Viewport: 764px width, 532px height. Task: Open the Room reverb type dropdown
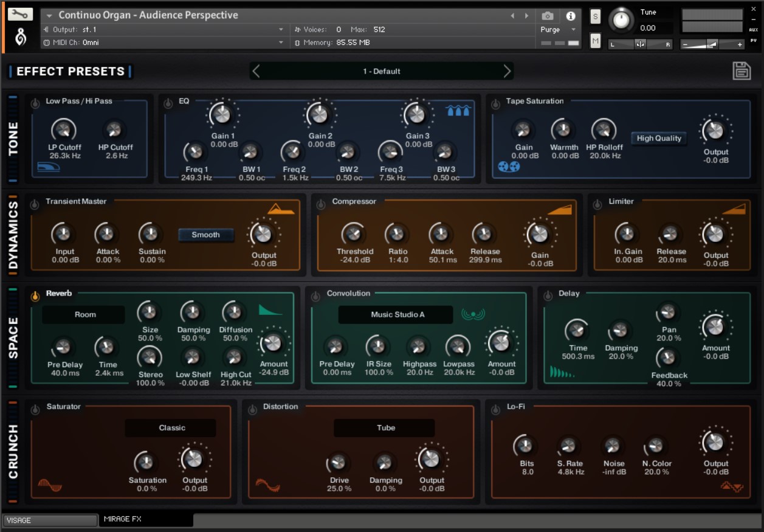coord(84,314)
